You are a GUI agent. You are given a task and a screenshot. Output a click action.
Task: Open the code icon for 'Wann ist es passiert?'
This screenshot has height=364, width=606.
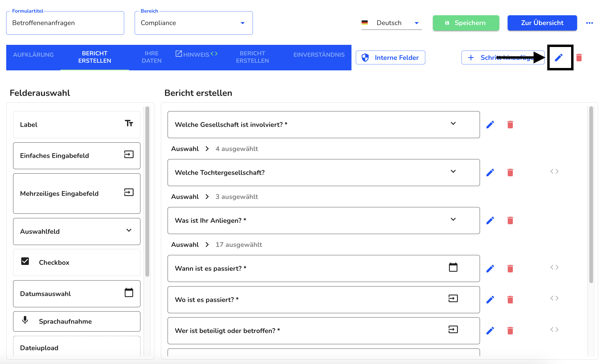coord(554,267)
